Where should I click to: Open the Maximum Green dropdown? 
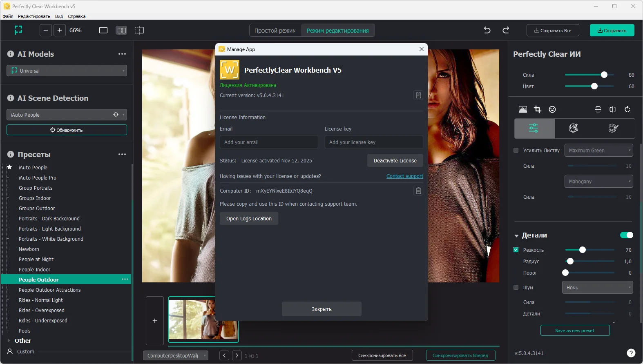pyautogui.click(x=598, y=150)
